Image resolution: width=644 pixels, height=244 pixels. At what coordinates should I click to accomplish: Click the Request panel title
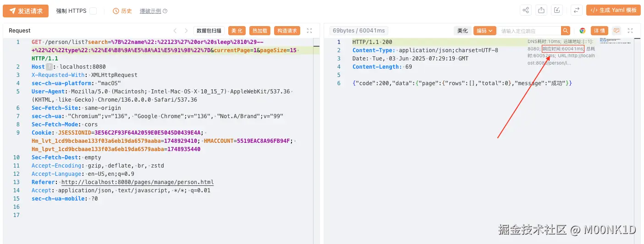pyautogui.click(x=20, y=31)
